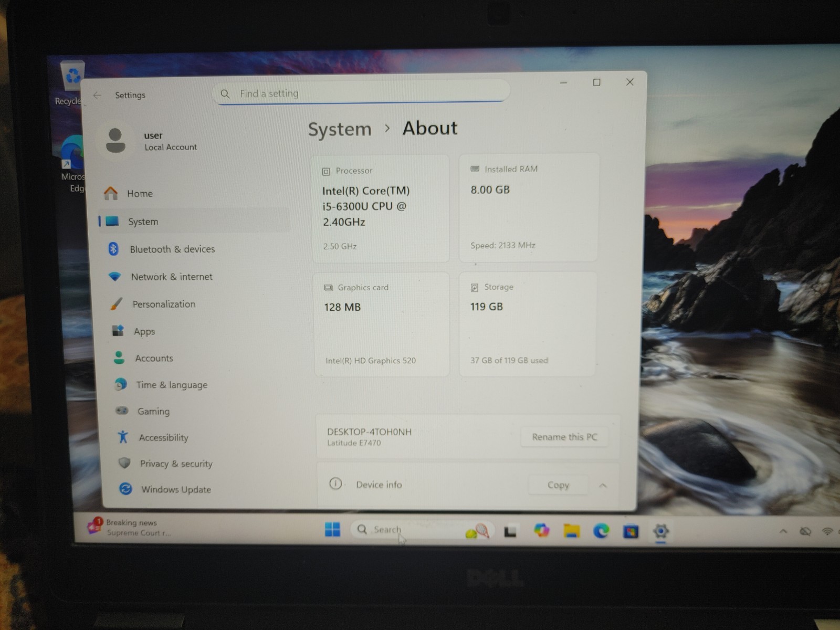Collapse the Device info section
840x630 pixels.
tap(603, 486)
